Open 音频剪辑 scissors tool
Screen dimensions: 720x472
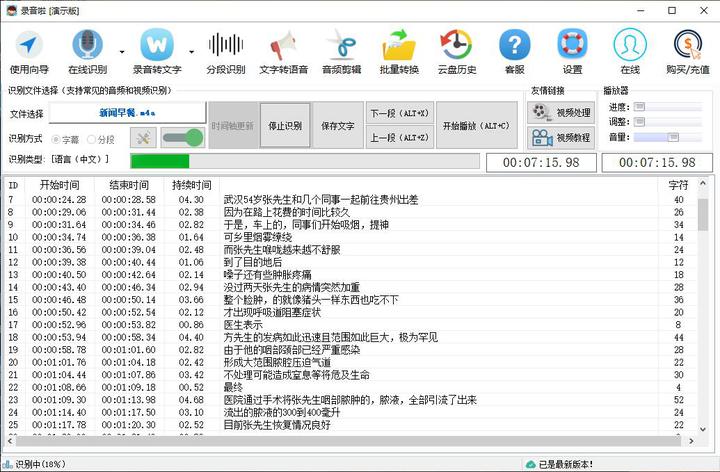(x=341, y=52)
